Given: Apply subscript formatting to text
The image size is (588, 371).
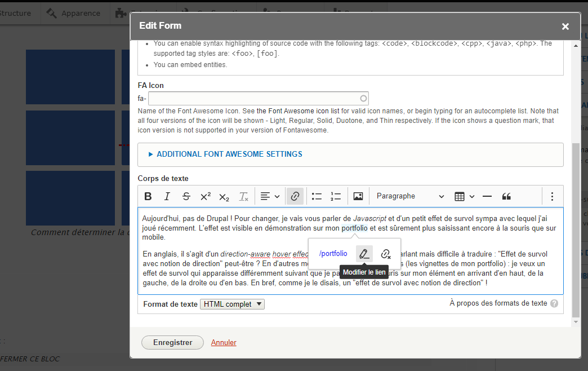Looking at the screenshot, I should coord(224,197).
